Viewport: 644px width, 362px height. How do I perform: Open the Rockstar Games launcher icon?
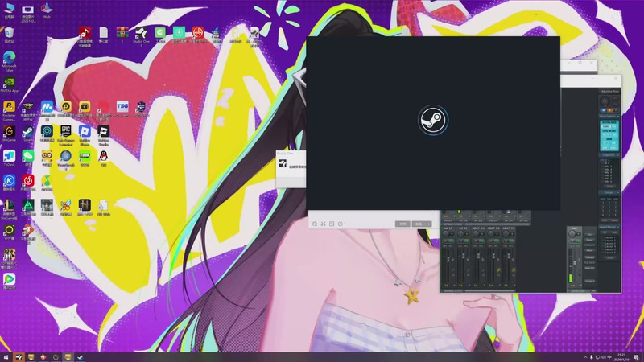point(9,108)
